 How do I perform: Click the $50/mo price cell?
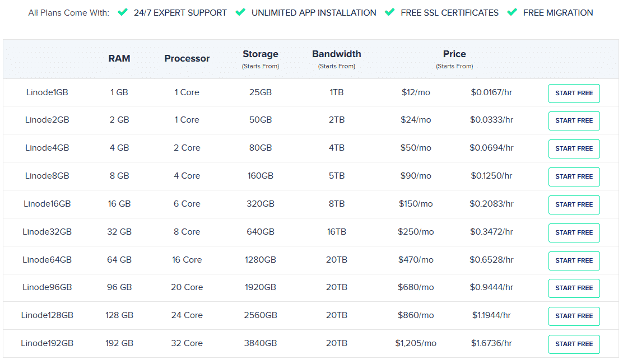point(416,148)
